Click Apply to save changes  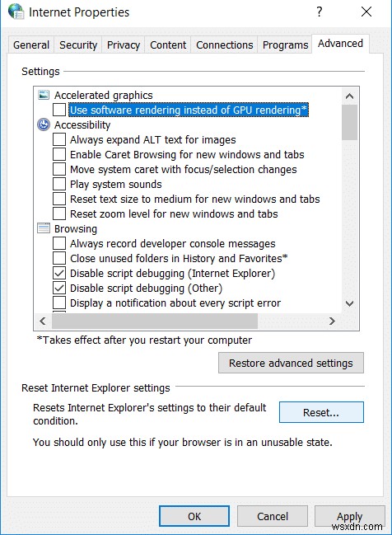coord(349,517)
